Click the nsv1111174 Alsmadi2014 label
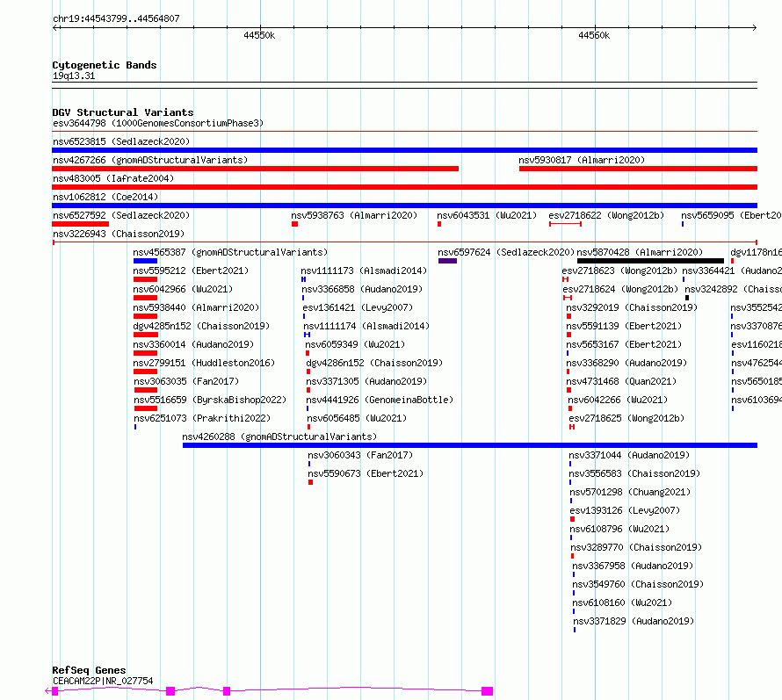This screenshot has width=782, height=700. tap(366, 326)
